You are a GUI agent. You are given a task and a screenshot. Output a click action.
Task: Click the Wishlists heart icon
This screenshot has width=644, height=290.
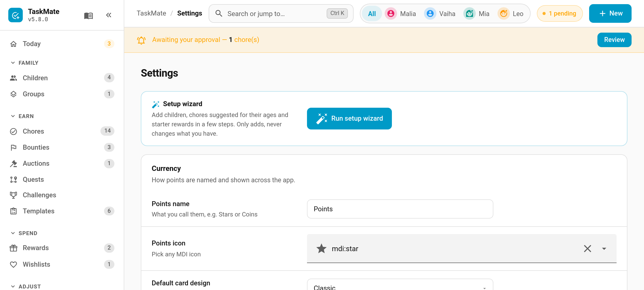coord(13,264)
